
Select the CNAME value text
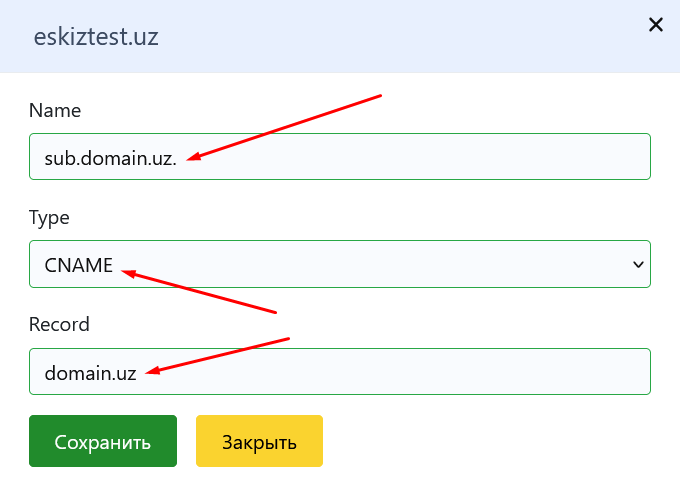pos(78,264)
